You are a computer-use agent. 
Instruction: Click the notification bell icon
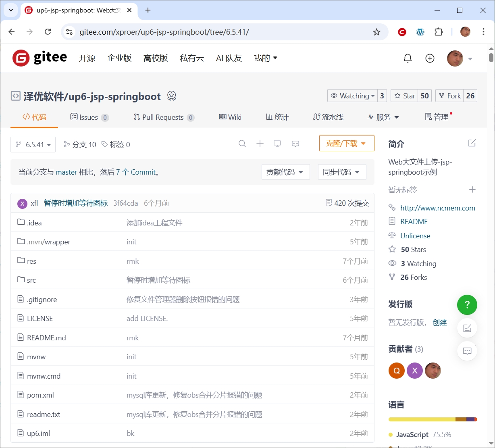(408, 58)
